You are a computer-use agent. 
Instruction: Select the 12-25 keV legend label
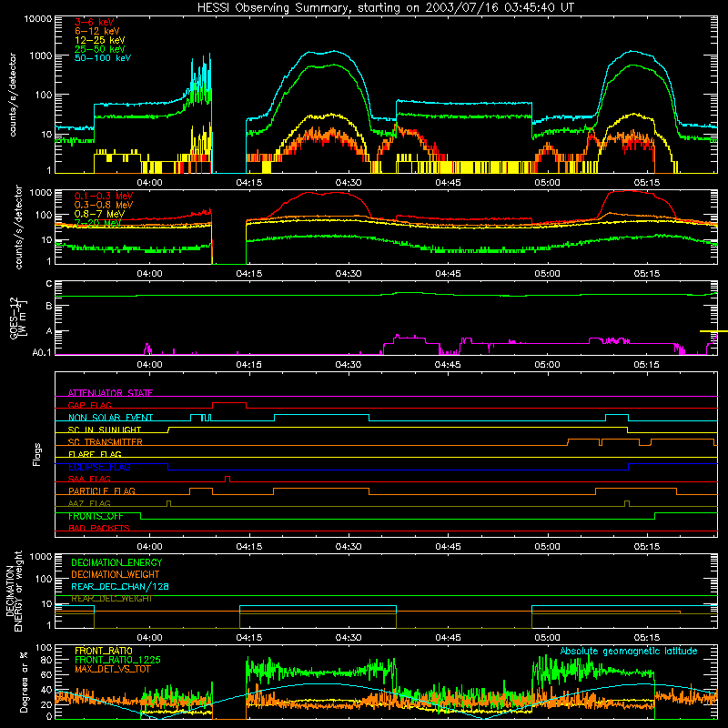click(x=100, y=40)
